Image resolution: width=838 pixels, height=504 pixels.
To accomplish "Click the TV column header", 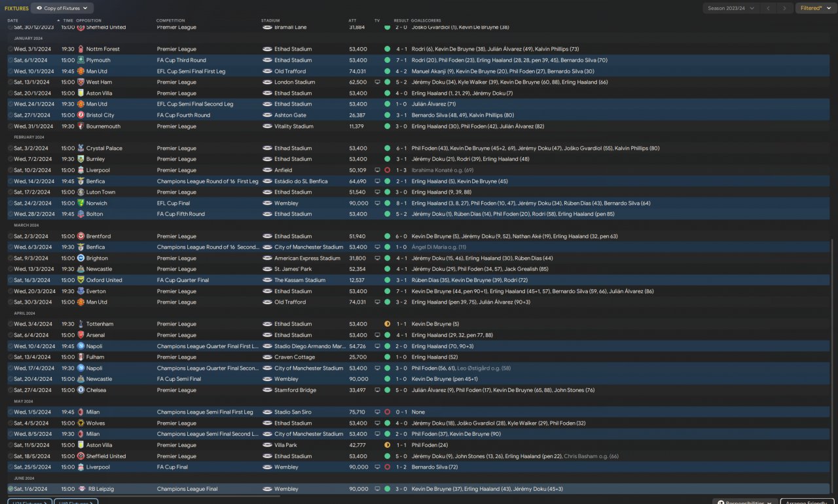I will tap(377, 20).
